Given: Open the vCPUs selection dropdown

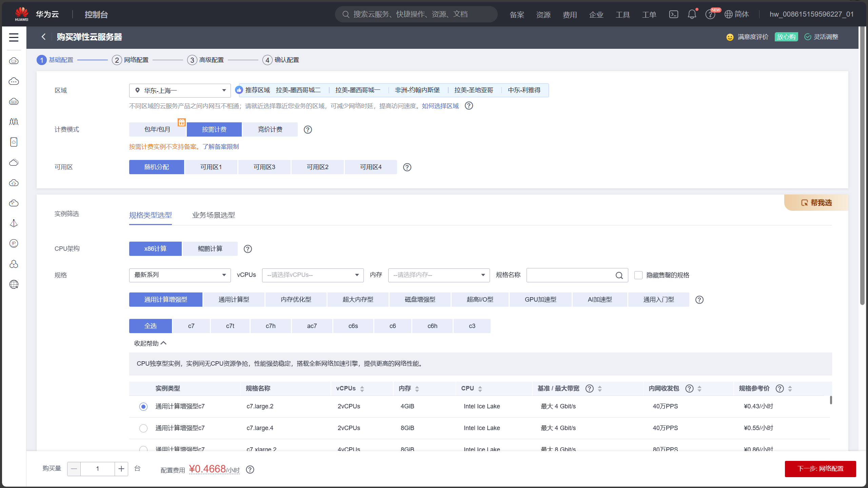Looking at the screenshot, I should click(x=313, y=275).
